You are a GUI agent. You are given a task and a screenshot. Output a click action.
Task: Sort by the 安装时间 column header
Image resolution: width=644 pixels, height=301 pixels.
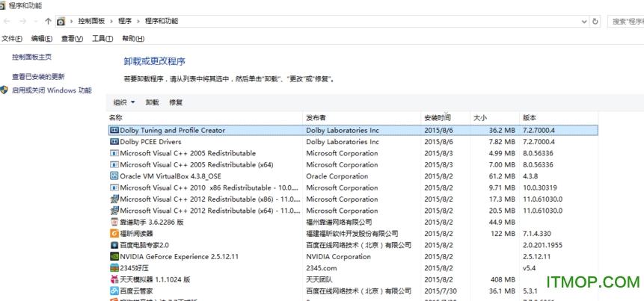pyautogui.click(x=446, y=118)
